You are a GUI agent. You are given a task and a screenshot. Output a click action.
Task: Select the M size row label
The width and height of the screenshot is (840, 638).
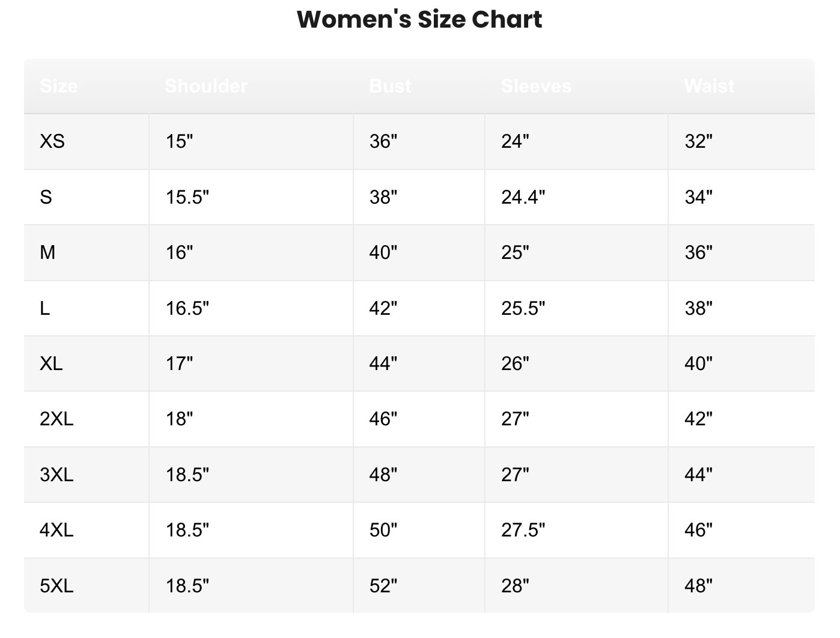[x=47, y=252]
